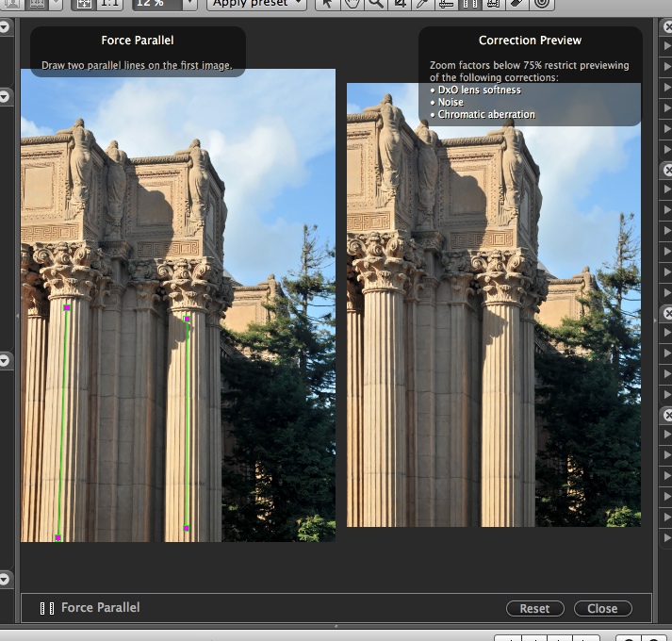Click the fit-on-screen zoom icon
Screen dimensions: 672x641
[x=84, y=3]
